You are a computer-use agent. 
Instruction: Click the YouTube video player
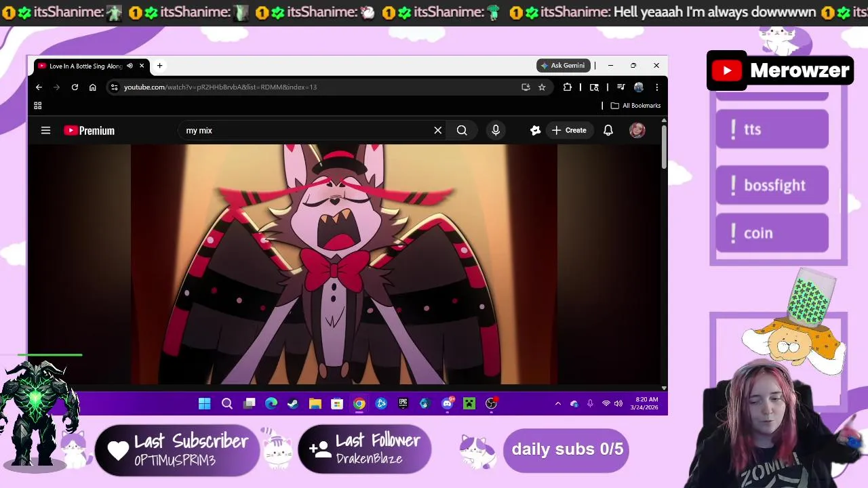[x=344, y=263]
